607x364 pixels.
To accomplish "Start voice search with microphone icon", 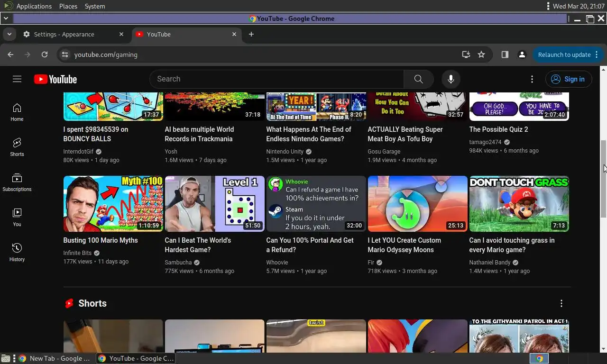I will click(x=451, y=79).
